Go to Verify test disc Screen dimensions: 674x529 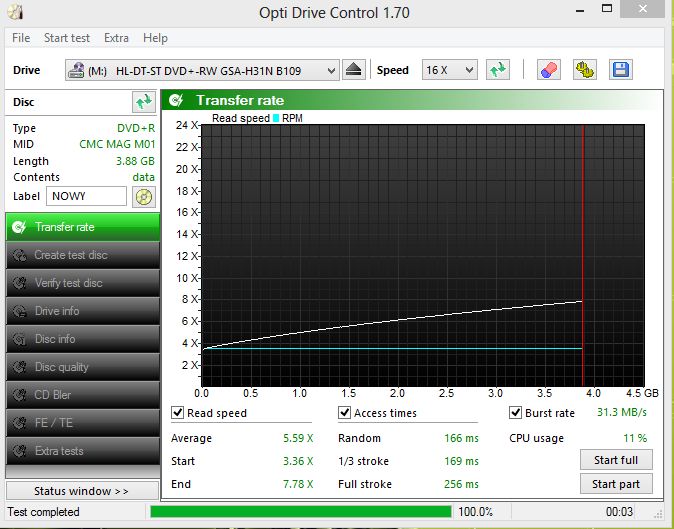point(83,283)
